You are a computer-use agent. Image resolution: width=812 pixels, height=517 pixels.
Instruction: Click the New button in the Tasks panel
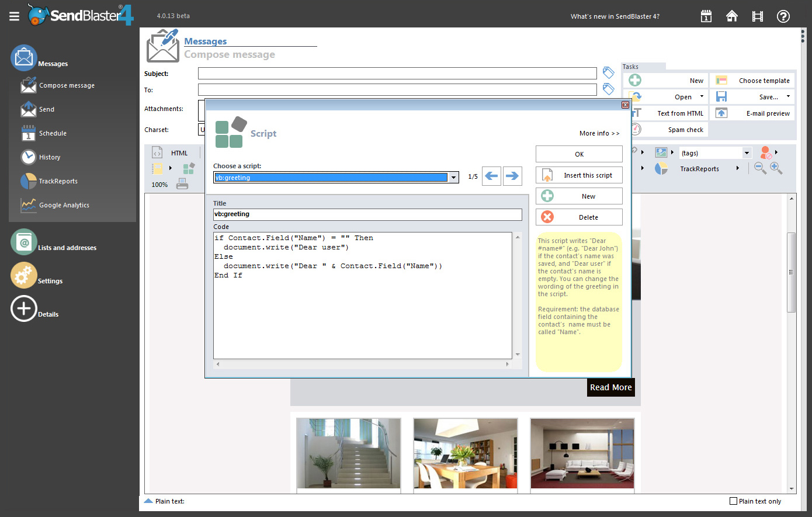point(666,81)
